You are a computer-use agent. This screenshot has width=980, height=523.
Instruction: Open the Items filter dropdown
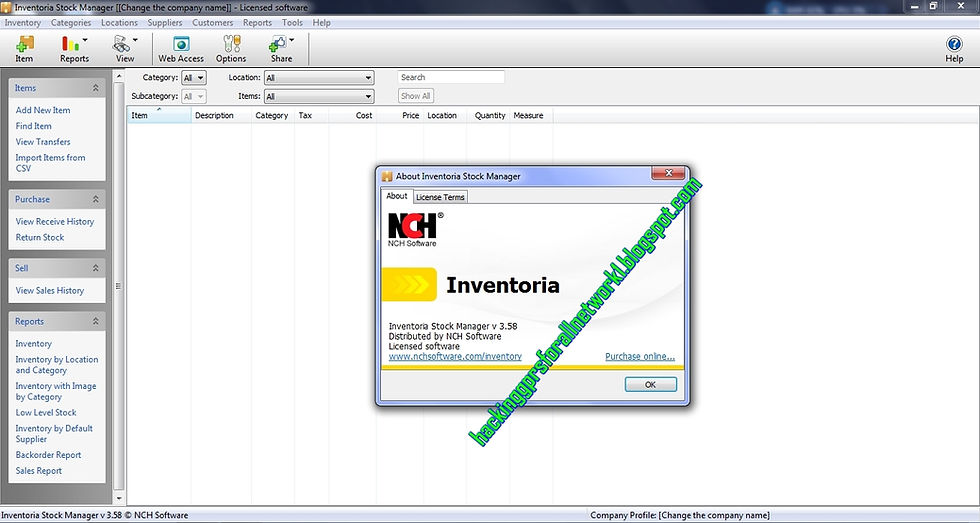(319, 97)
